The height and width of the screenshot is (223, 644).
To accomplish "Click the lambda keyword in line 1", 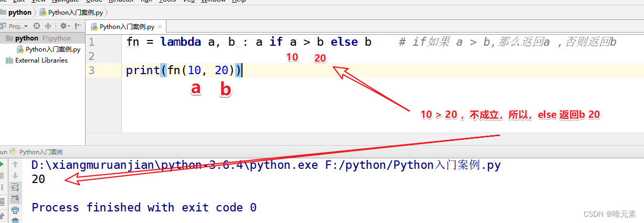I will (x=181, y=42).
